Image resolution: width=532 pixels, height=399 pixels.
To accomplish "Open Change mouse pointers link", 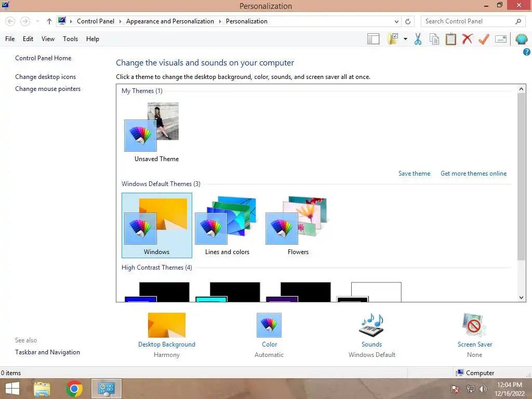I will click(48, 89).
